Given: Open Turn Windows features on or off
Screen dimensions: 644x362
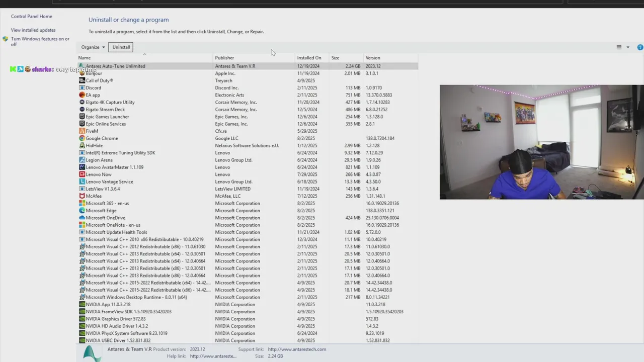Looking at the screenshot, I should pyautogui.click(x=40, y=42).
